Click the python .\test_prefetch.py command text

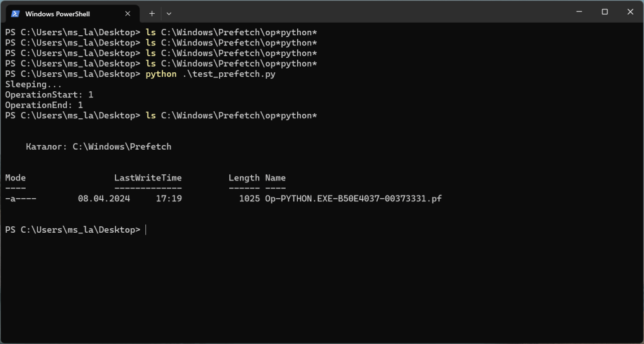tap(210, 74)
